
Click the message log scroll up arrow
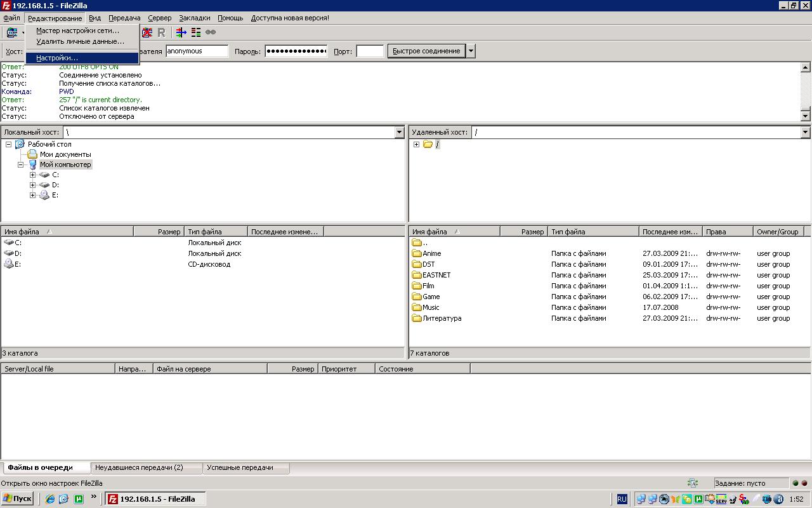tap(806, 67)
